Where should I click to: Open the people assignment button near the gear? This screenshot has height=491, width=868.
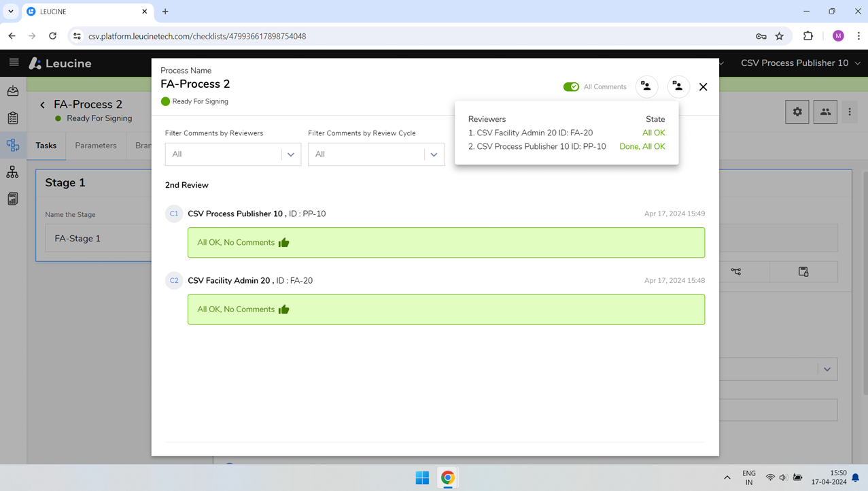(x=825, y=112)
